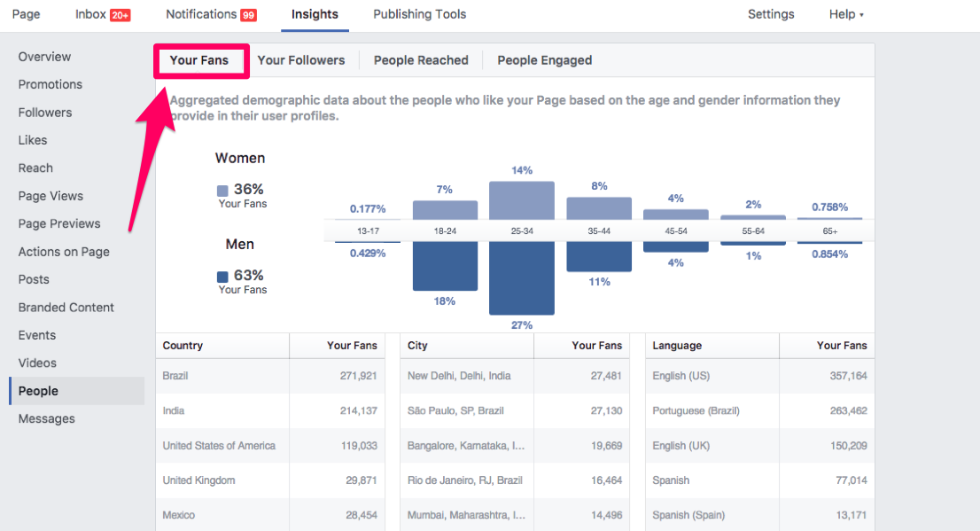Switch to People Reached tab
The width and height of the screenshot is (980, 531).
pos(421,60)
